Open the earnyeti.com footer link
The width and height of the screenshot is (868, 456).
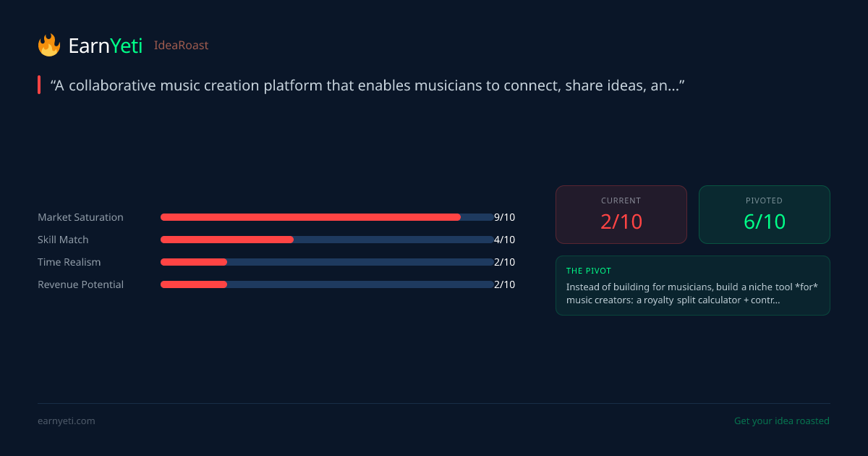point(66,421)
